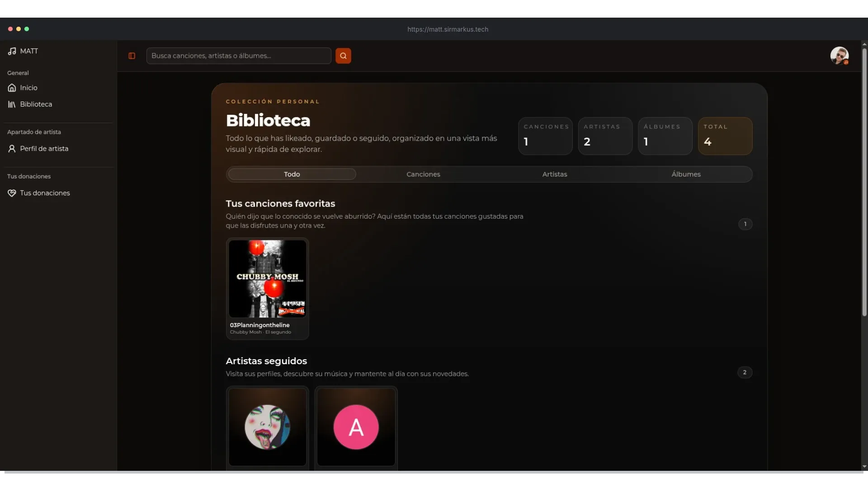
Task: Click the followed artists count badge
Action: click(x=745, y=372)
